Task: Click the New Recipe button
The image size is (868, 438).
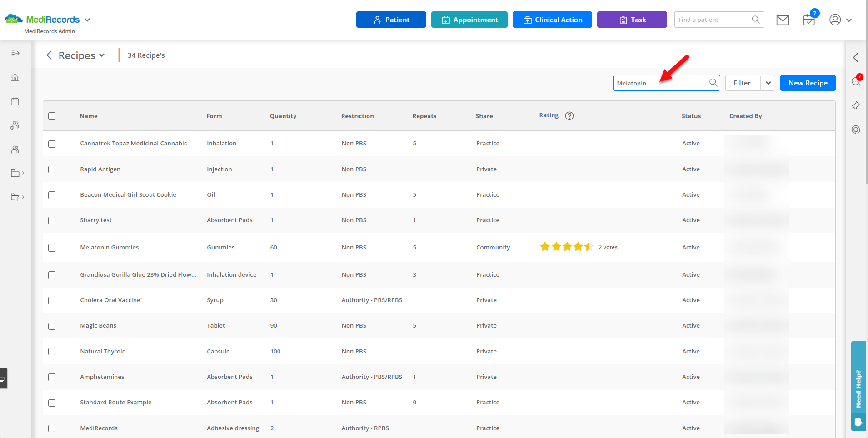Action: tap(808, 83)
